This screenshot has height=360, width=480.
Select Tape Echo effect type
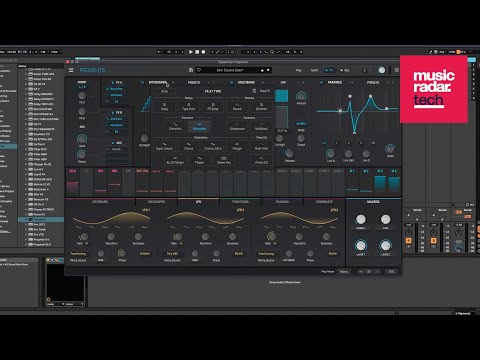point(189,107)
